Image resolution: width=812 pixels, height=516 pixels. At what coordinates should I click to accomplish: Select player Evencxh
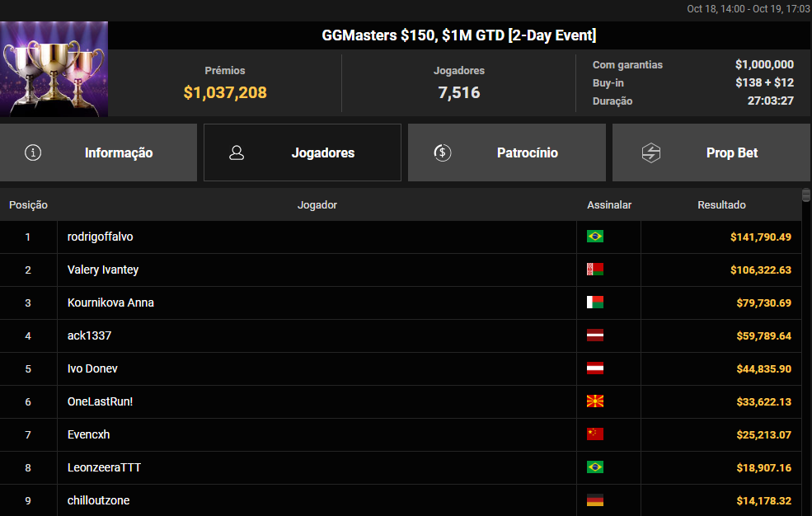88,434
